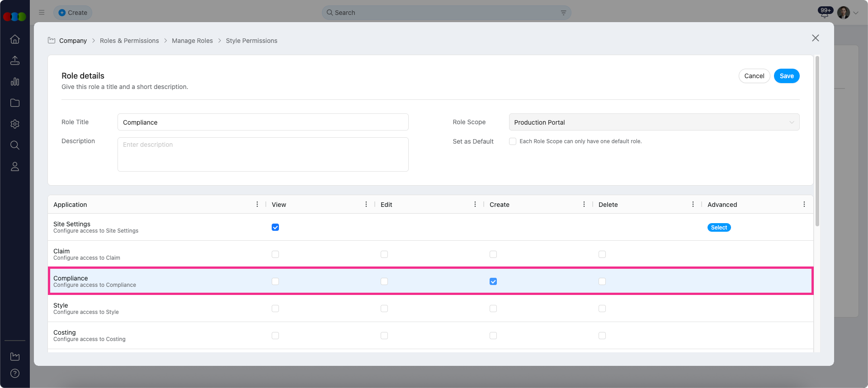This screenshot has height=388, width=868.
Task: Click the user profile sidebar icon
Action: (15, 167)
